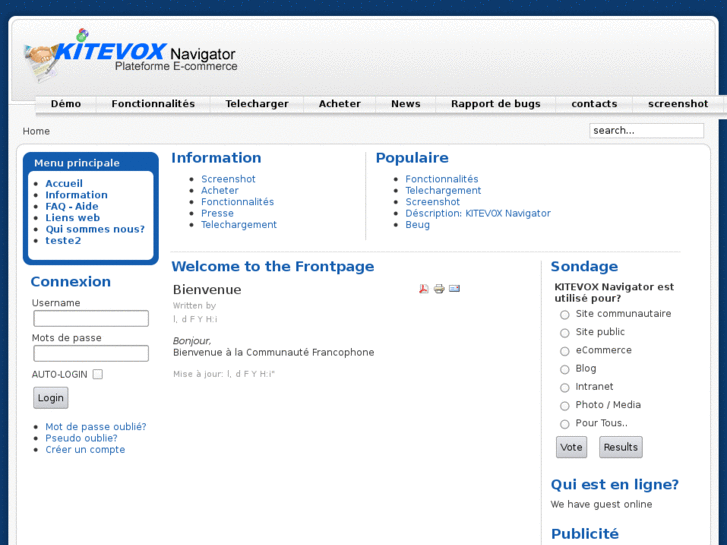Select the Site communautaire poll option
The image size is (727, 545).
(x=564, y=315)
